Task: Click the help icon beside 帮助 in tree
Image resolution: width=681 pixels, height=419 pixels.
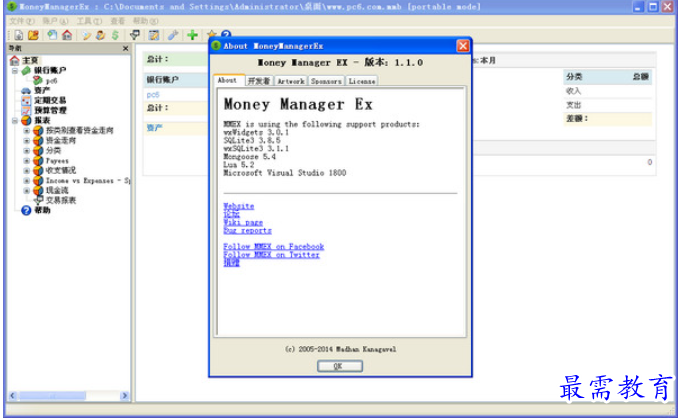Action: point(26,211)
